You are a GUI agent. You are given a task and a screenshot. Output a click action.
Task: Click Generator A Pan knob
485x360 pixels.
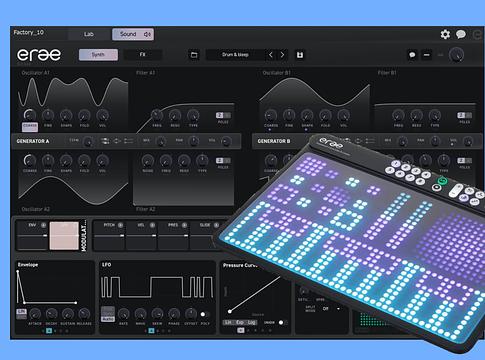194,142
